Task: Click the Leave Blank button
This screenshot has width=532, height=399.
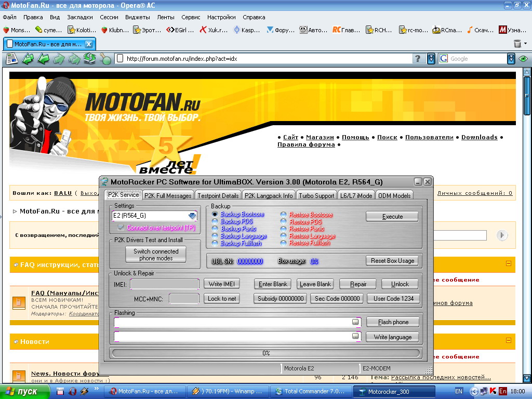Action: pos(315,284)
